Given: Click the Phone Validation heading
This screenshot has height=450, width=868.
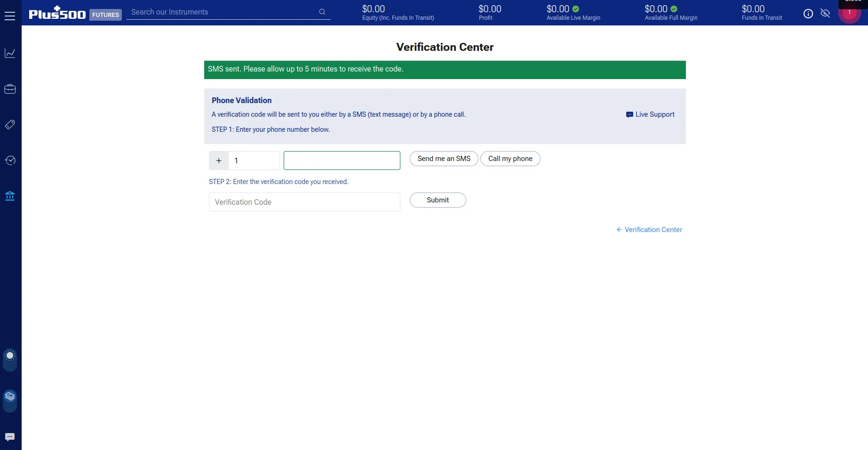Looking at the screenshot, I should coord(242,100).
